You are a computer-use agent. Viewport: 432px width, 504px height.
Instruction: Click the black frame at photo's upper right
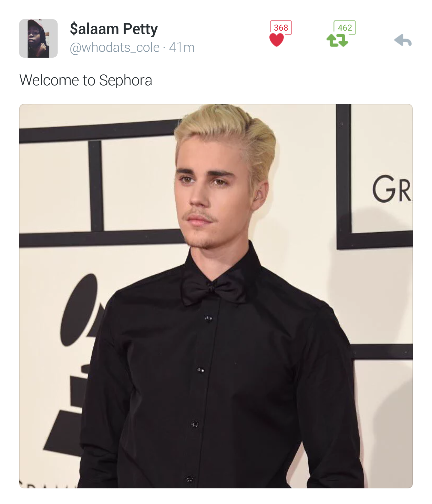coord(374,177)
